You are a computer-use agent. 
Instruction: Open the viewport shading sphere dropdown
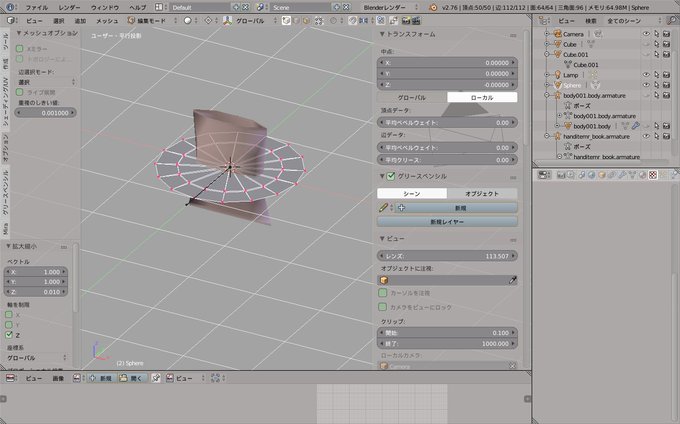190,20
